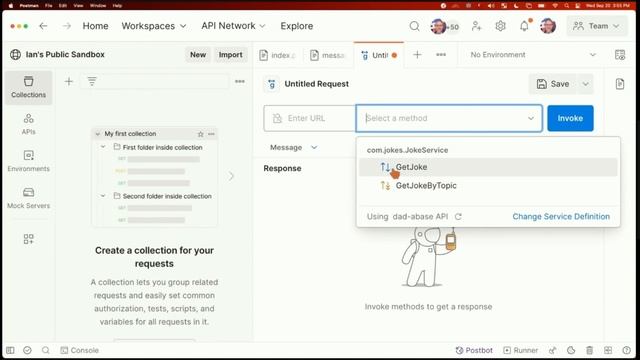Click the New button
This screenshot has height=360, width=640.
(x=198, y=55)
